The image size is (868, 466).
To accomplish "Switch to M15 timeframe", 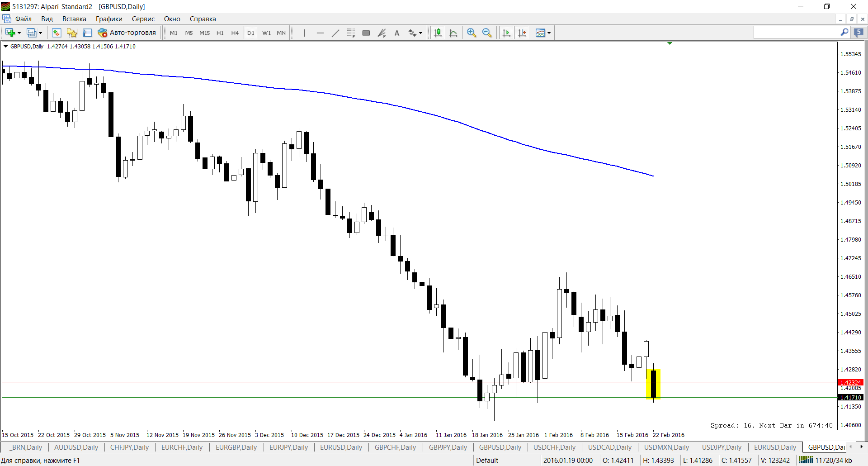I will (x=204, y=33).
